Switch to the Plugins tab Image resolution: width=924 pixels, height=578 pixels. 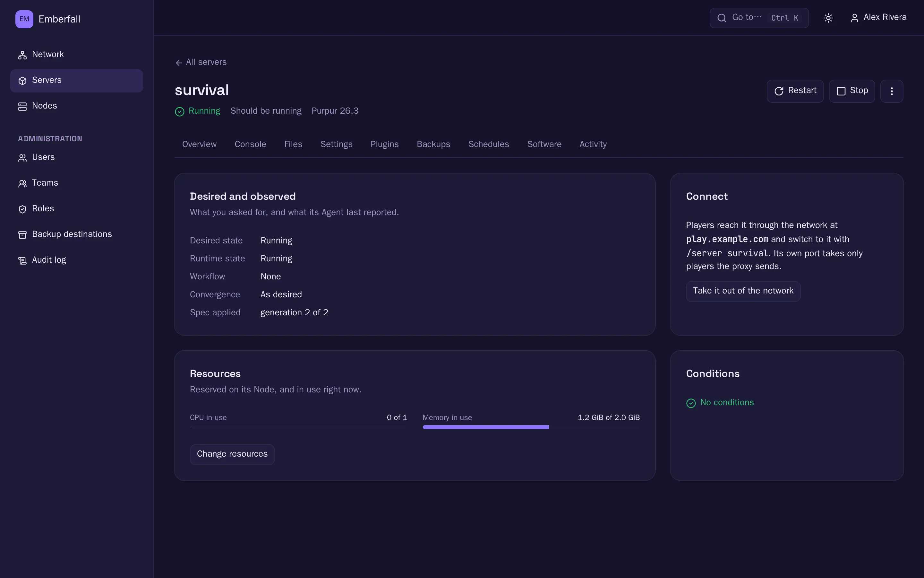coord(384,144)
